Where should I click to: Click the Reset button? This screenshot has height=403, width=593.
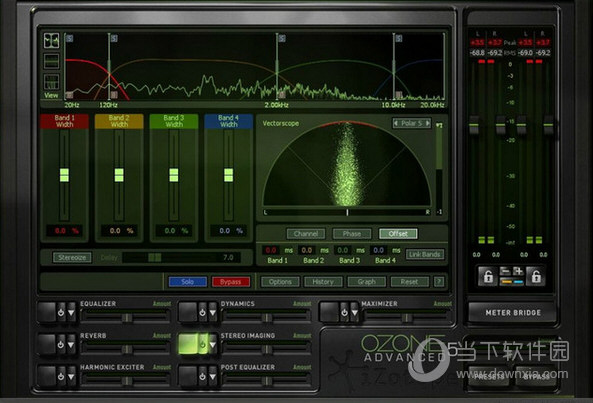click(x=410, y=282)
